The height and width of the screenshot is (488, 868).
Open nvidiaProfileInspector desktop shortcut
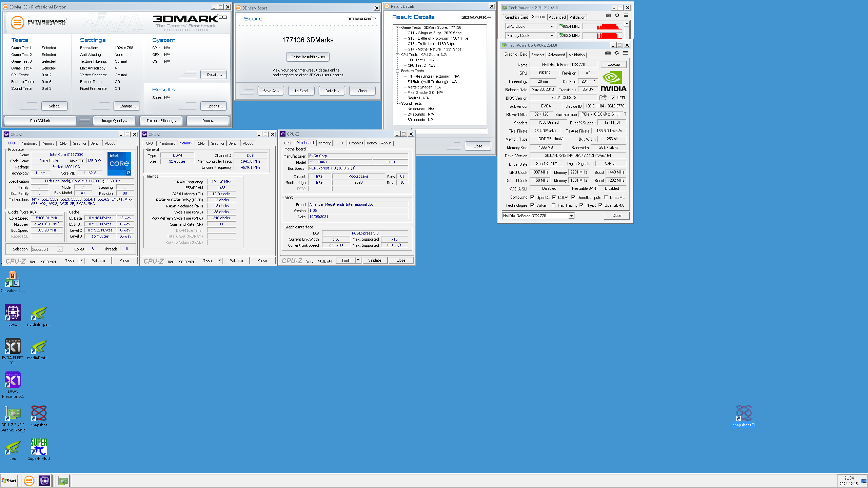[39, 350]
